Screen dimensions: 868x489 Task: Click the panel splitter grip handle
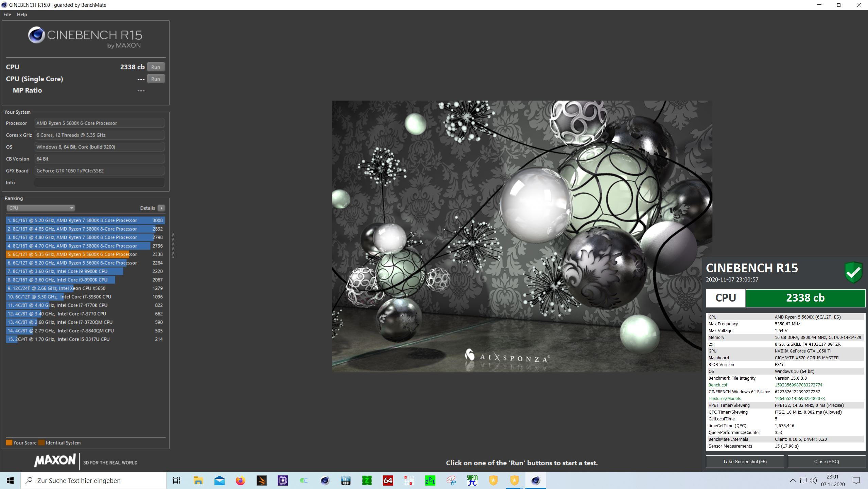(x=173, y=245)
